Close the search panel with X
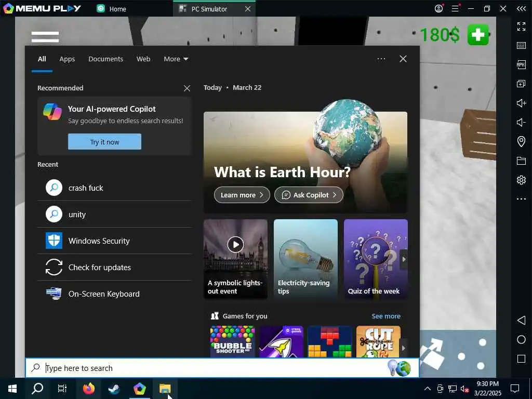532x399 pixels. [403, 59]
